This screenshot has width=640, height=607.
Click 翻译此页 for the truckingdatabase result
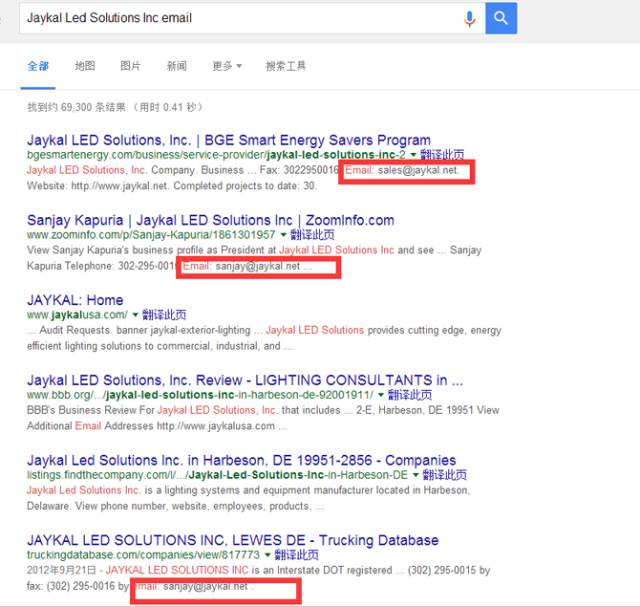pyautogui.click(x=297, y=555)
